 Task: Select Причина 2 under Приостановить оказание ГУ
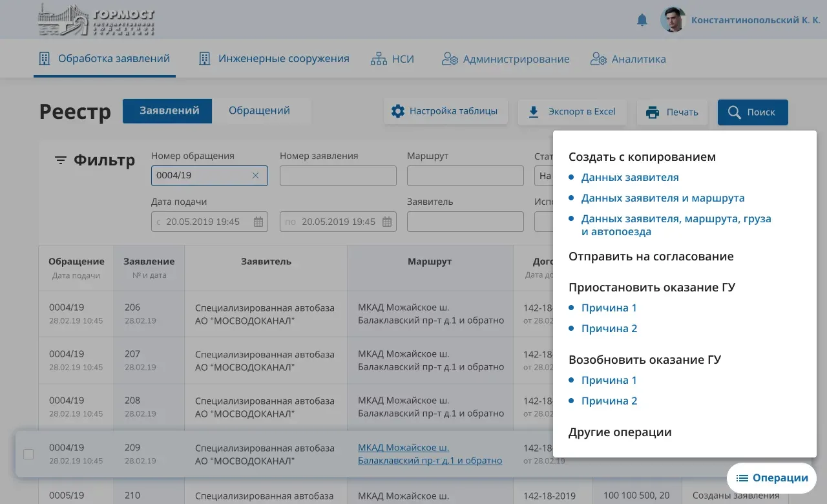tap(609, 328)
